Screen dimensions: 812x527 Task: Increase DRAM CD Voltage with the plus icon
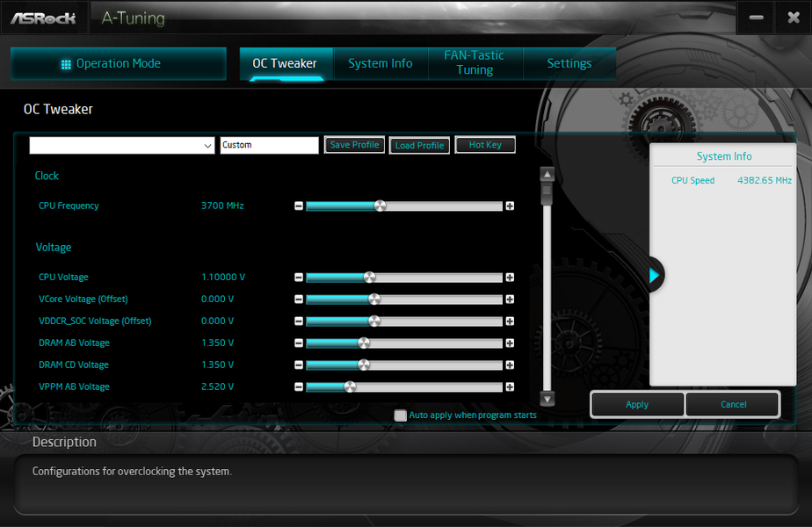(510, 365)
